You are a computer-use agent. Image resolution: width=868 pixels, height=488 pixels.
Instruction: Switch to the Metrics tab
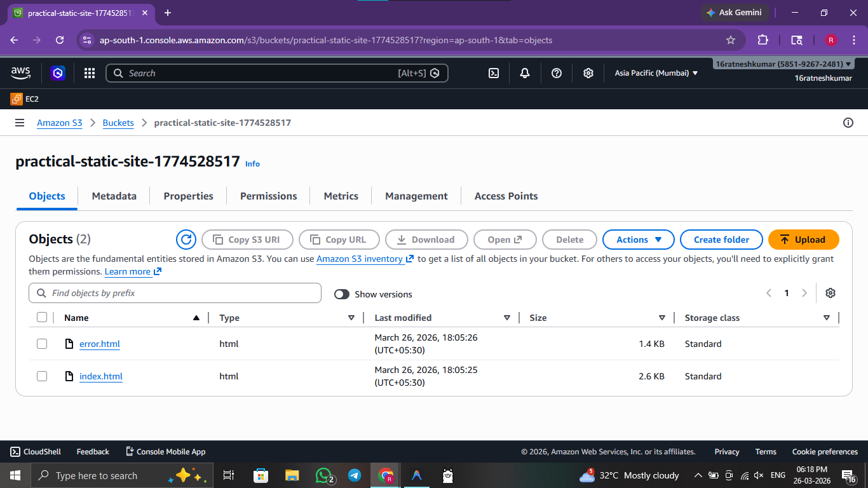click(x=341, y=196)
